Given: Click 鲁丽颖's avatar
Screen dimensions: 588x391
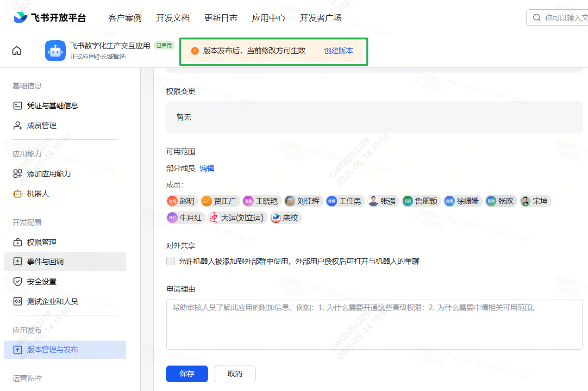Looking at the screenshot, I should click(x=407, y=201).
